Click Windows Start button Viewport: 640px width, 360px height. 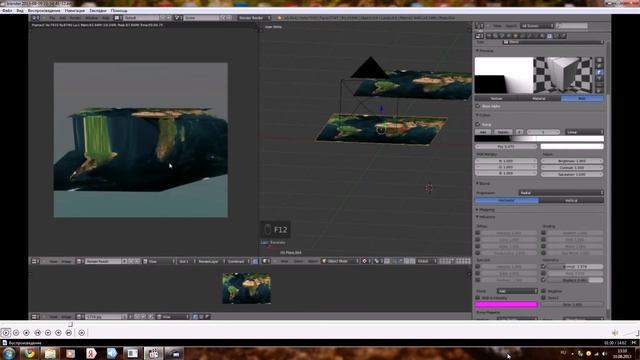pos(9,353)
